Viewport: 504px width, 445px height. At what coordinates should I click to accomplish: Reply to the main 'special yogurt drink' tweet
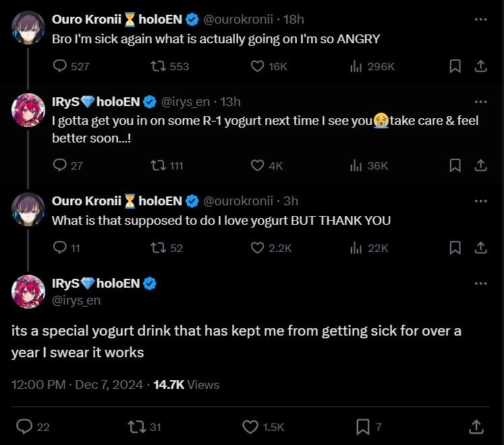[x=24, y=427]
